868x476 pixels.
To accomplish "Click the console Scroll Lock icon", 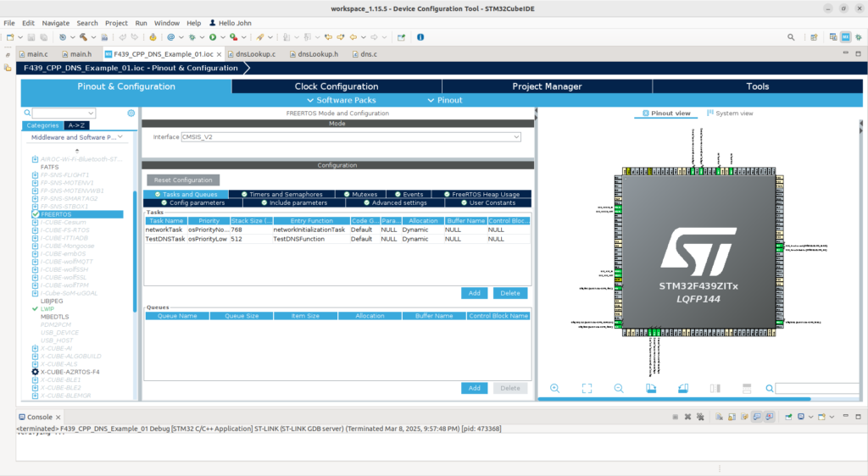I will (732, 417).
